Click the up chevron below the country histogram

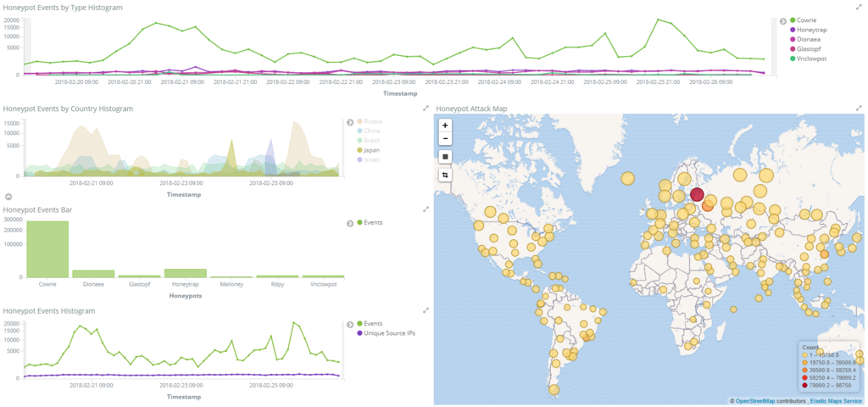[x=8, y=197]
